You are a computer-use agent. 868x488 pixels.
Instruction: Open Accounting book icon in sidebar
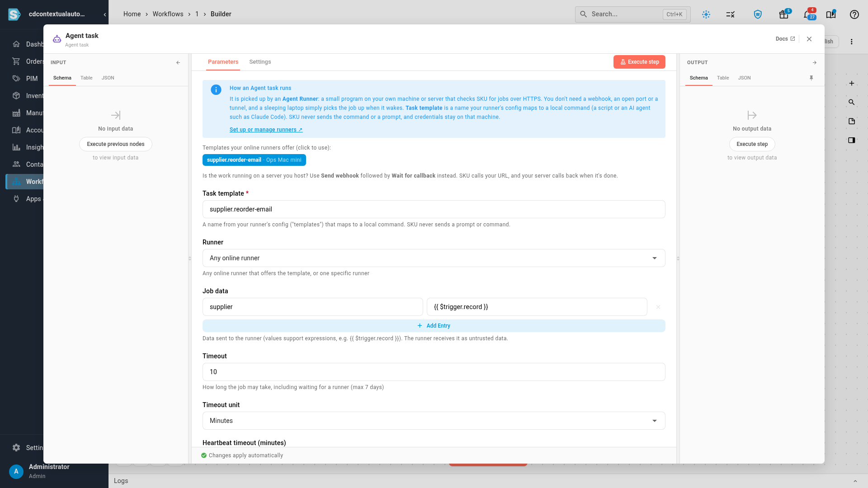click(16, 130)
